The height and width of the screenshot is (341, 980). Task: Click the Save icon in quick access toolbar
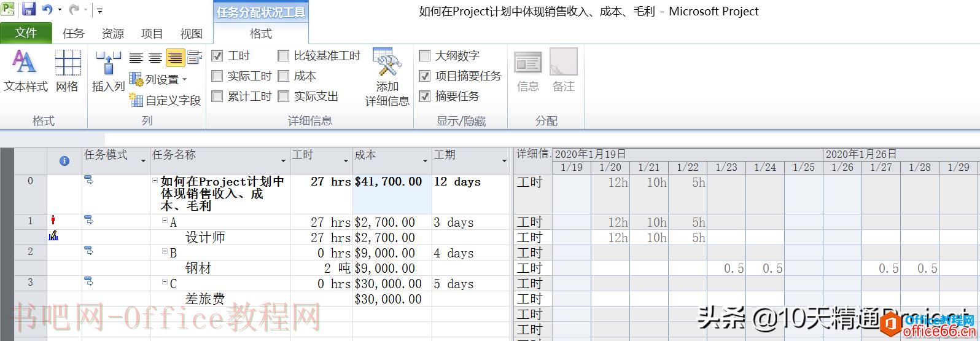click(x=28, y=9)
